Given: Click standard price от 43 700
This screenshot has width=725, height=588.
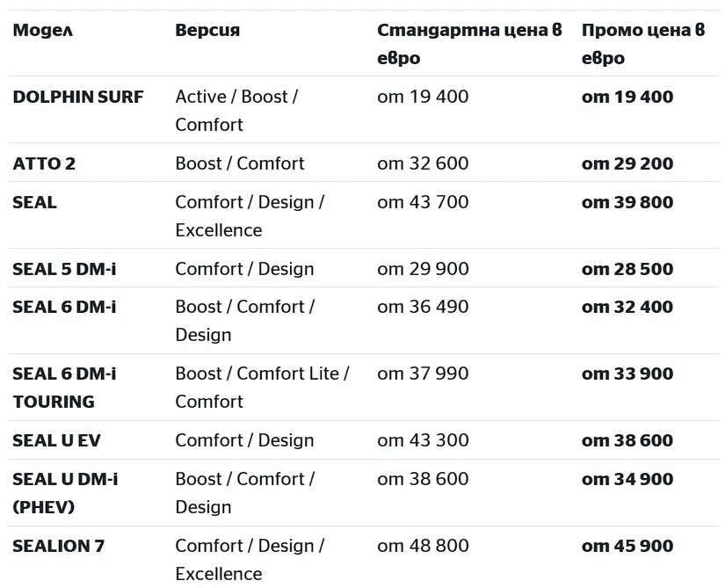Looking at the screenshot, I should 423,202.
